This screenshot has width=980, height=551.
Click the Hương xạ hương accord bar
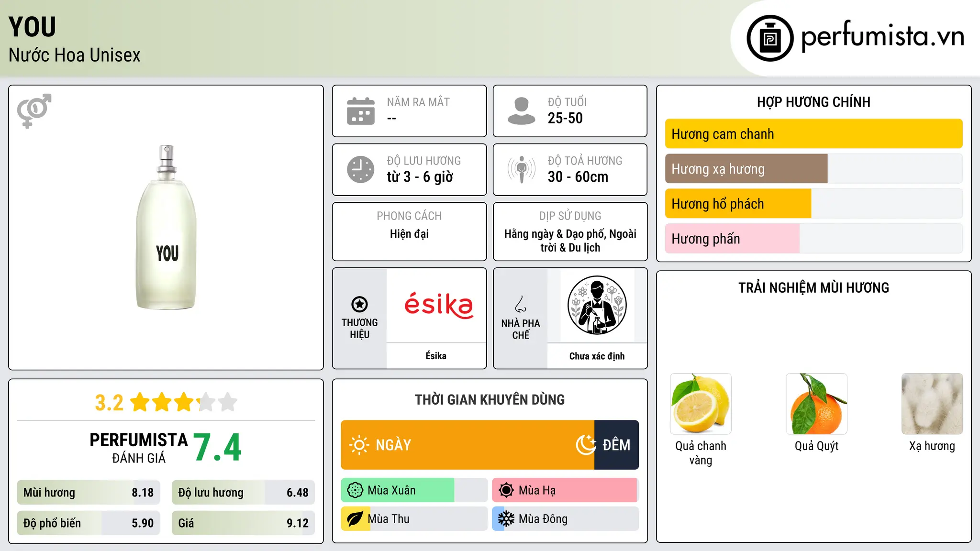pyautogui.click(x=813, y=169)
